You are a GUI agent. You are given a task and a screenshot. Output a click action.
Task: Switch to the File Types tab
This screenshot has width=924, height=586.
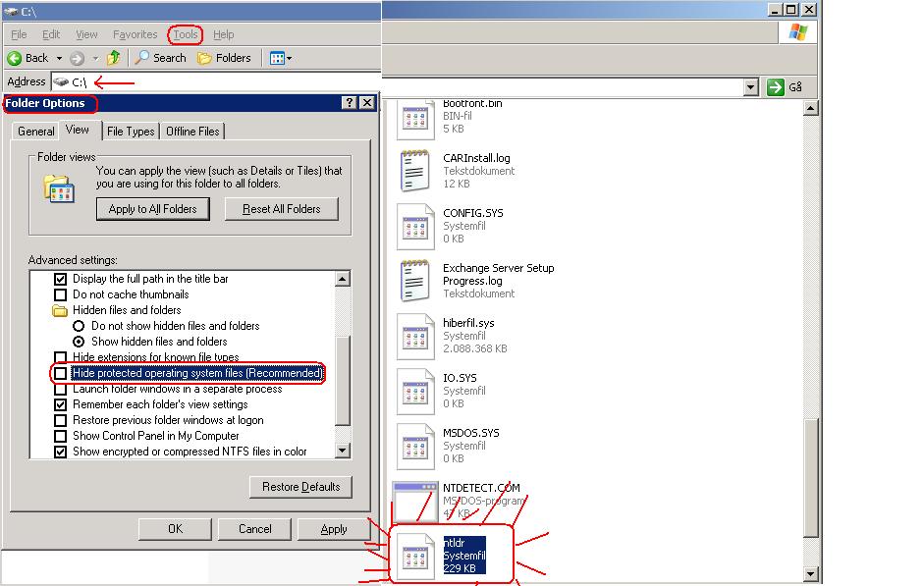point(131,132)
